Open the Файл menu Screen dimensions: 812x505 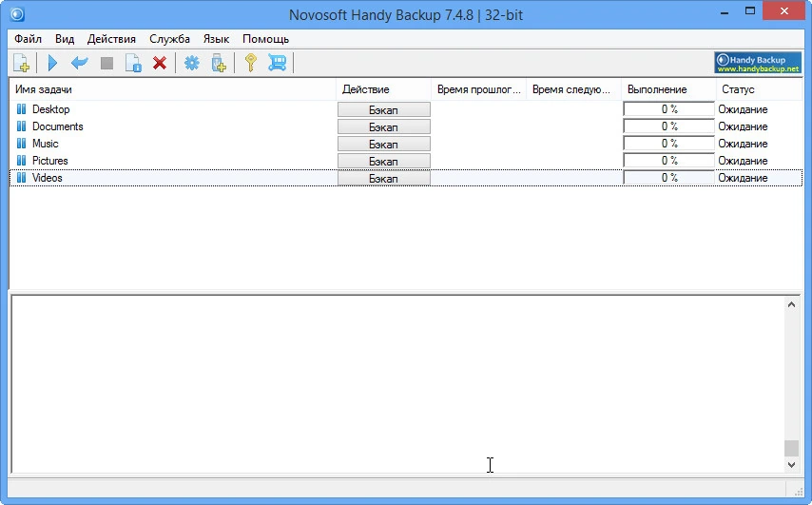(28, 39)
